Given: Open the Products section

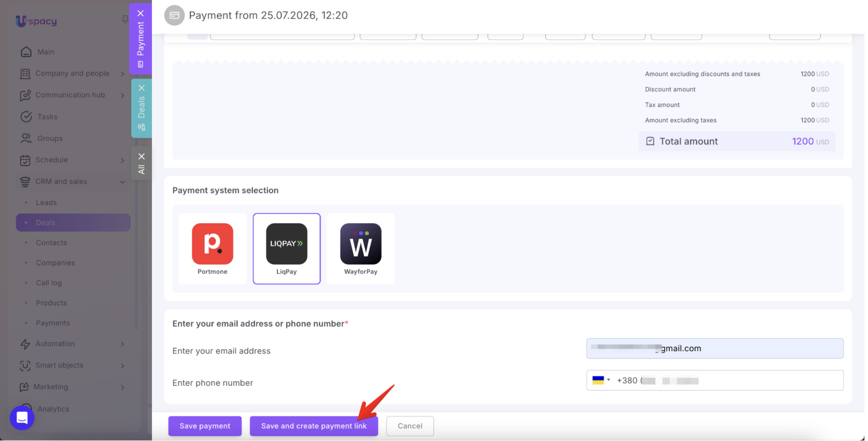Looking at the screenshot, I should [x=51, y=303].
